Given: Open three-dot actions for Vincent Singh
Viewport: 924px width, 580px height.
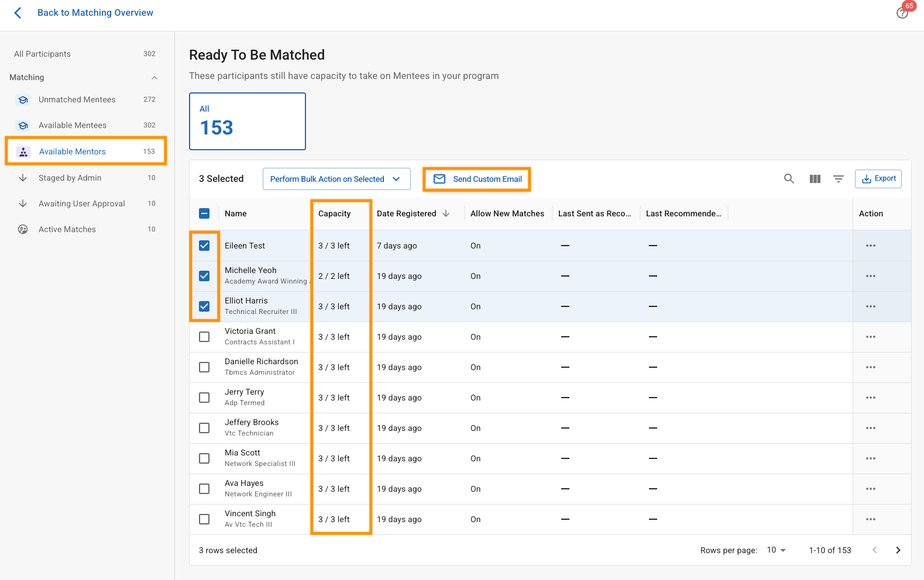Looking at the screenshot, I should pyautogui.click(x=870, y=519).
